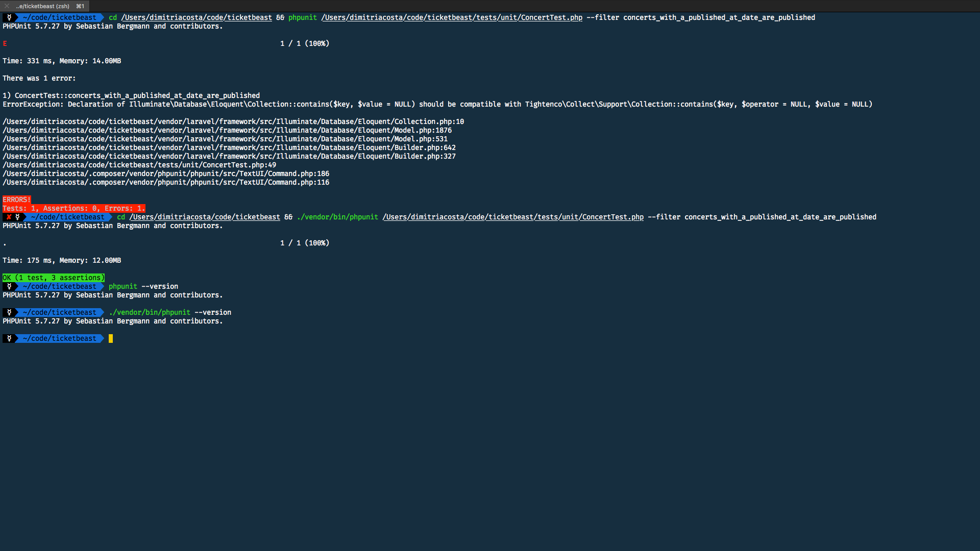This screenshot has height=551, width=980.
Task: Click the Collection.php:10 stack trace line
Action: 233,121
